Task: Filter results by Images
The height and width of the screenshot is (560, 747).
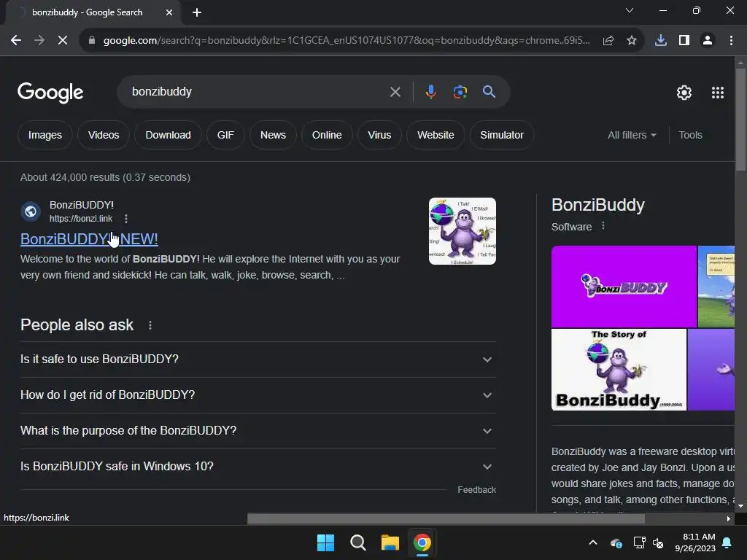Action: click(x=45, y=135)
